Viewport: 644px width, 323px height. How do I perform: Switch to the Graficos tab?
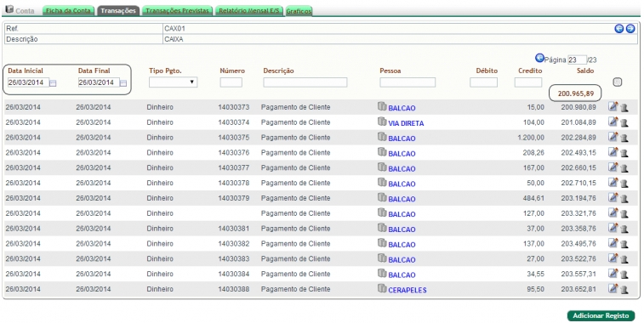click(x=299, y=11)
